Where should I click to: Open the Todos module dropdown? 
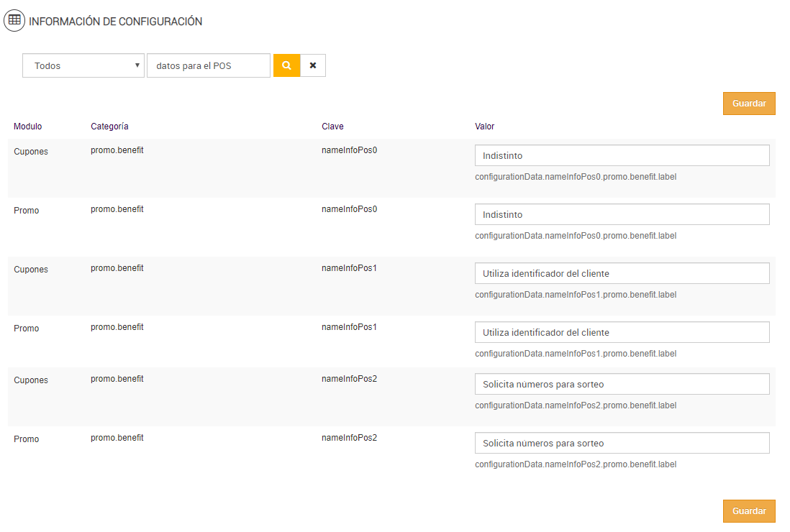coord(83,65)
